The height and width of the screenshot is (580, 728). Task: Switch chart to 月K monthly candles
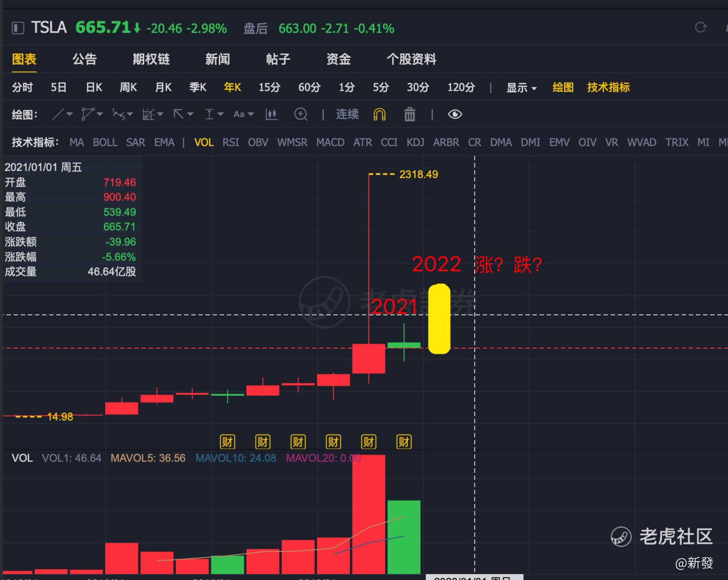tap(163, 88)
